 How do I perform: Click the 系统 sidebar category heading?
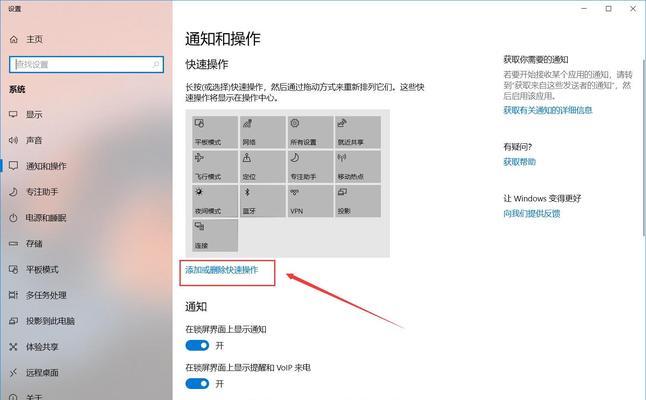pyautogui.click(x=17, y=89)
